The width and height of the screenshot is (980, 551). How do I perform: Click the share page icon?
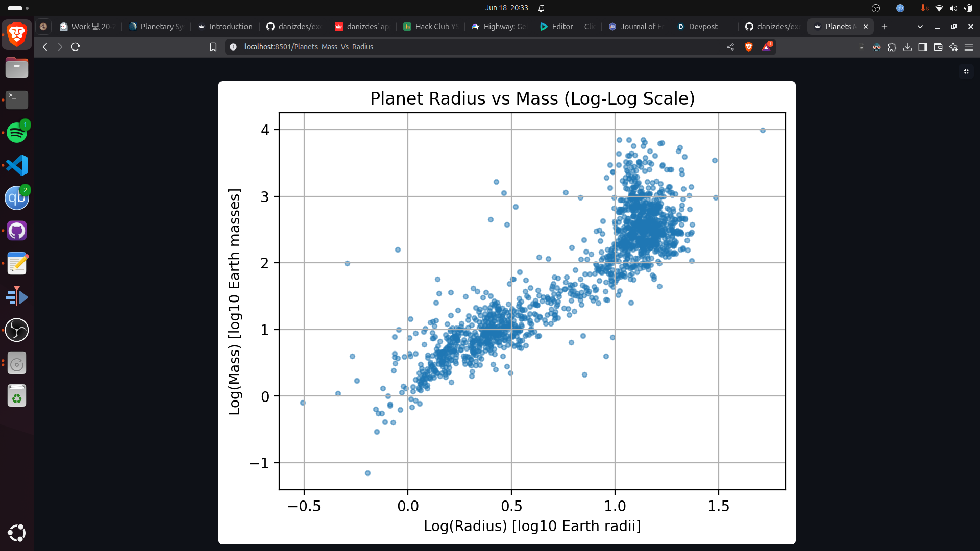[730, 47]
